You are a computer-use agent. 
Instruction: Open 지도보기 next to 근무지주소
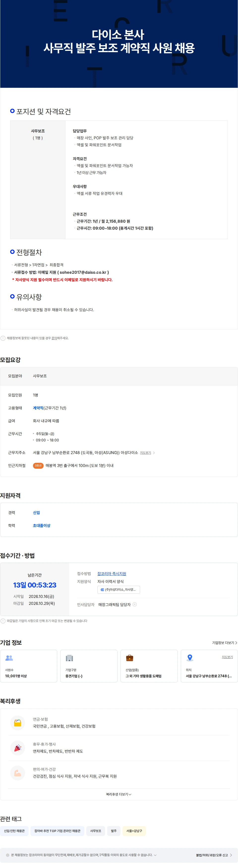(146, 453)
